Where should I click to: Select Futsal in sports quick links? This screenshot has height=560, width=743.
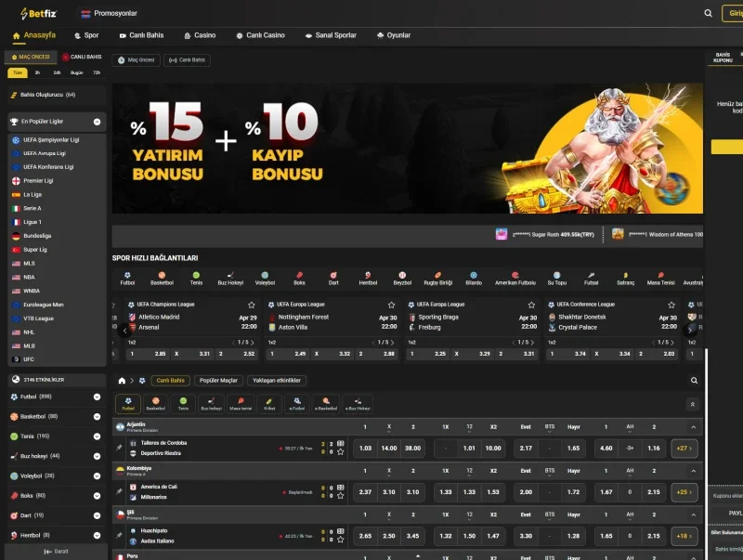(591, 279)
